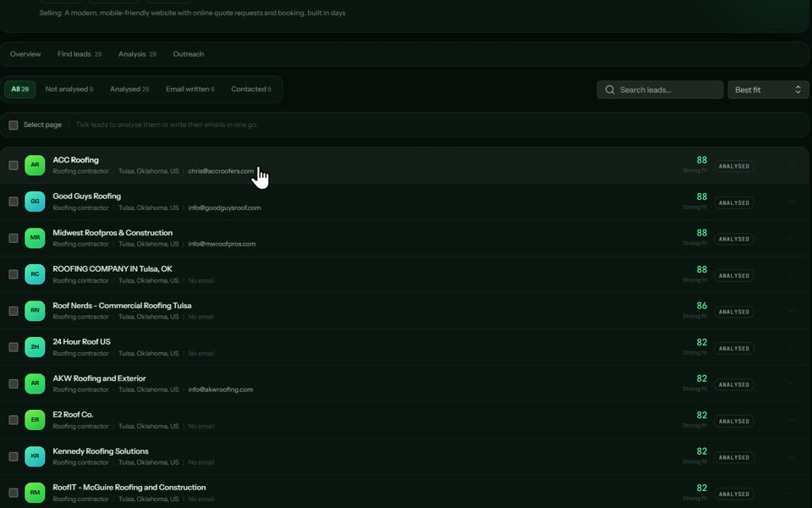Open more options for ACC Roofing row

click(x=792, y=165)
